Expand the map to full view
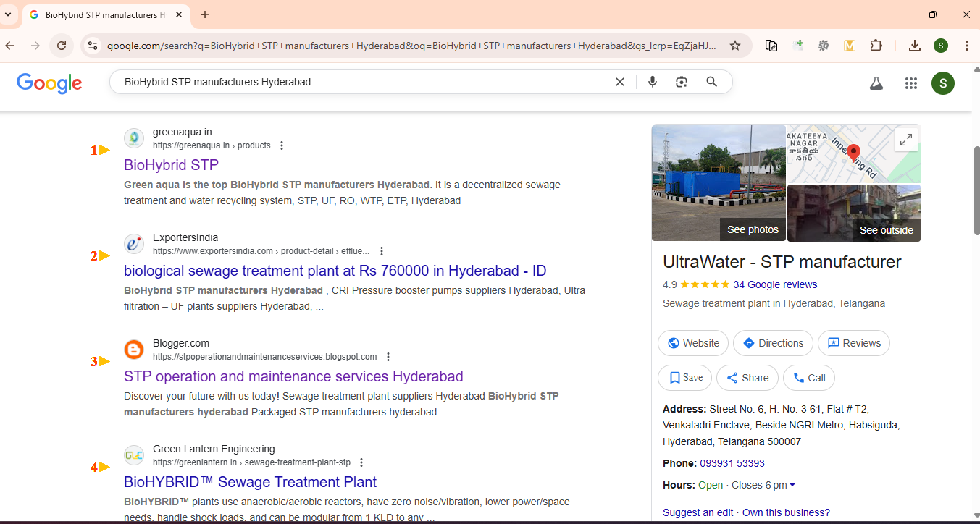 (x=905, y=140)
